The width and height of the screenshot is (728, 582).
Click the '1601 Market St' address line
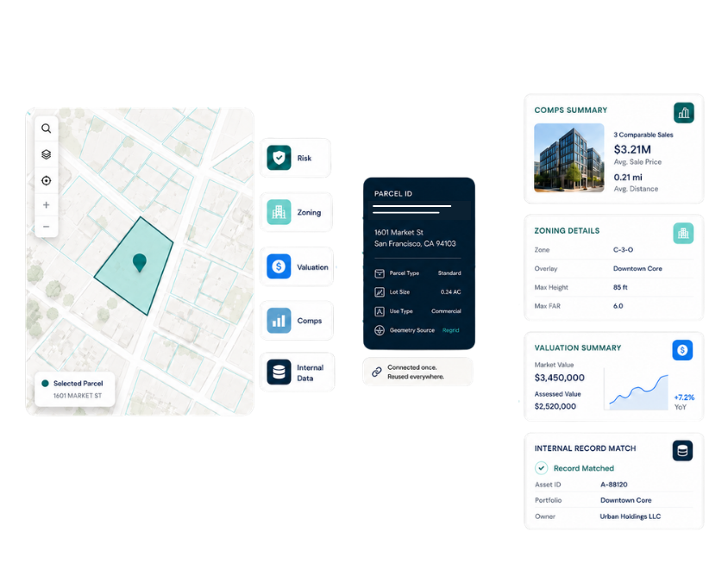399,232
